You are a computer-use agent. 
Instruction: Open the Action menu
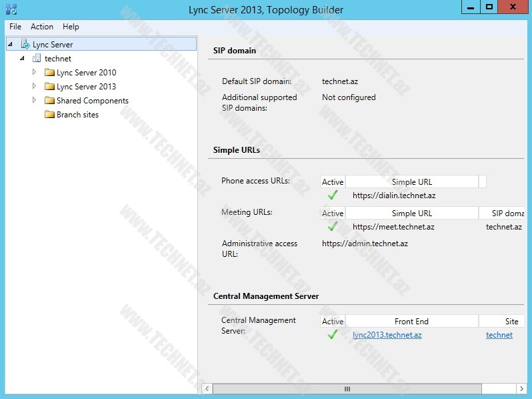click(x=42, y=27)
